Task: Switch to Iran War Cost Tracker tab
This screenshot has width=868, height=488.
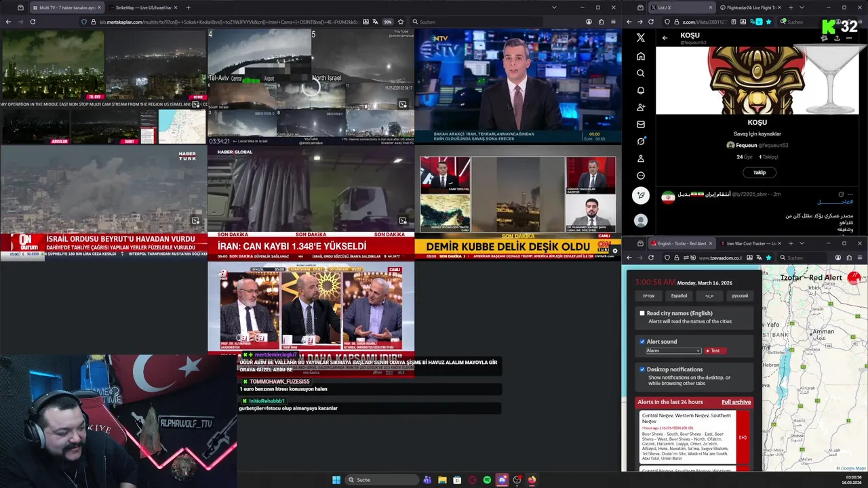Action: click(752, 243)
